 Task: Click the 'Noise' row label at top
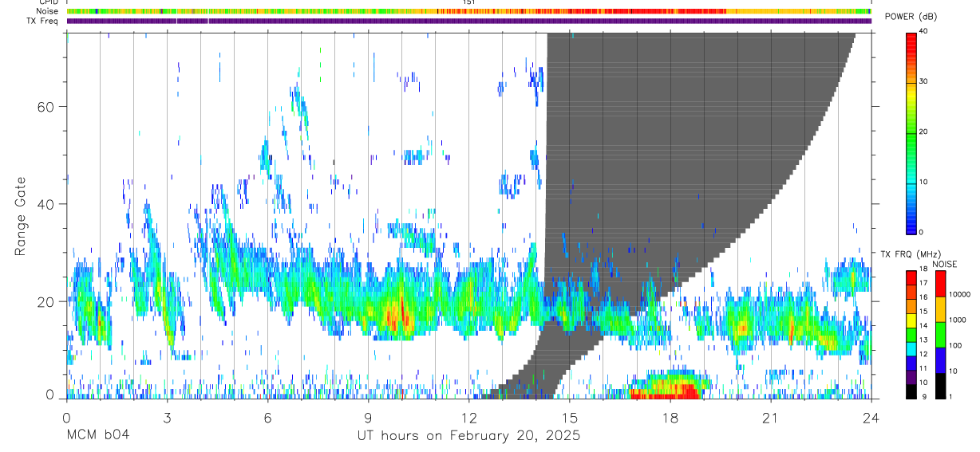coord(49,11)
